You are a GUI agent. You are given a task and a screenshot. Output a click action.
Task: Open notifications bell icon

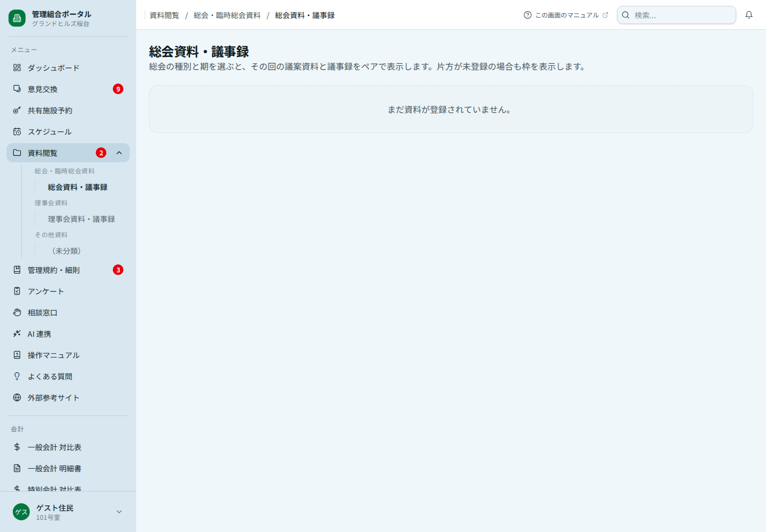[749, 15]
